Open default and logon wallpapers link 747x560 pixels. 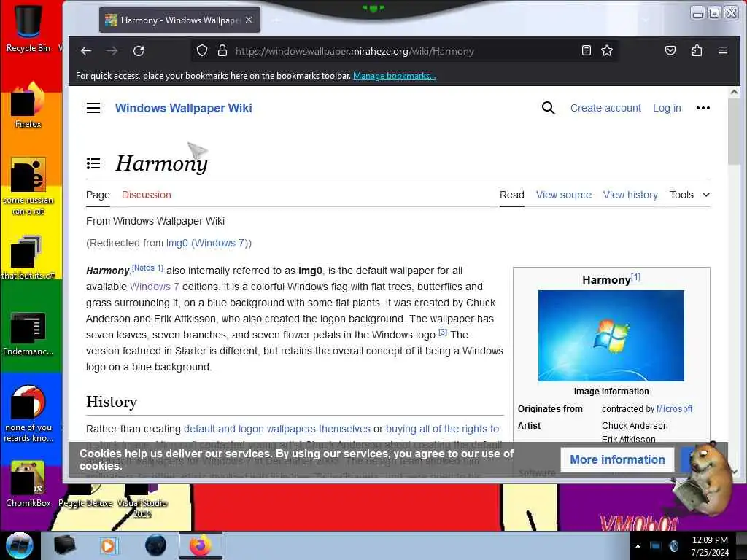276,429
